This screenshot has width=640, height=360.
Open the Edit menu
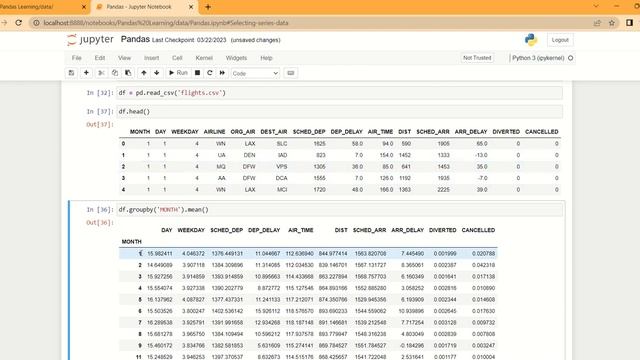pos(100,58)
